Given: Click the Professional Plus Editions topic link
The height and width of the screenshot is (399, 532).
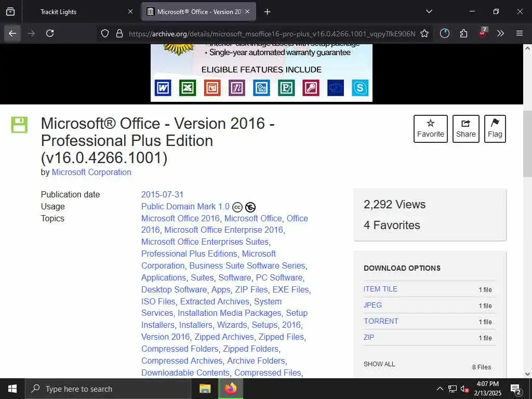Looking at the screenshot, I should pyautogui.click(x=189, y=254).
